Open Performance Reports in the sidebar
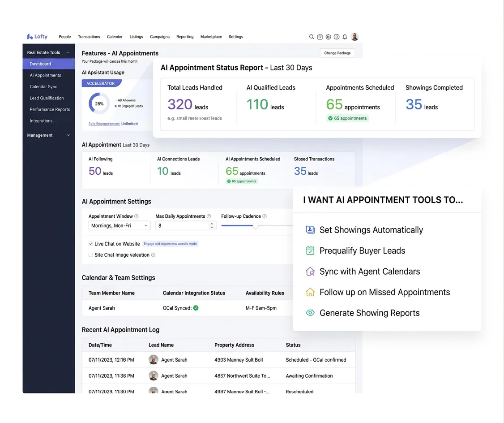Viewport: 504px width, 423px height. [x=50, y=109]
